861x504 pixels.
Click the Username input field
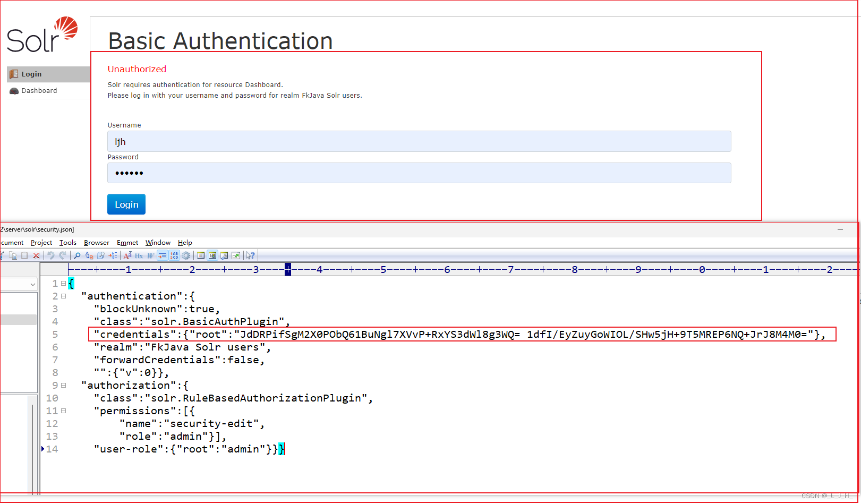(x=419, y=141)
